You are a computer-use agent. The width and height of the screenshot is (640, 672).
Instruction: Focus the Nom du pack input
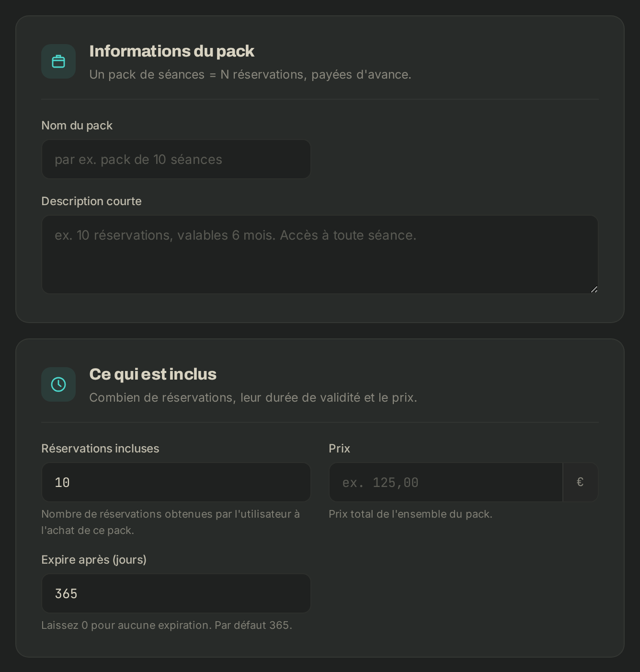[176, 159]
